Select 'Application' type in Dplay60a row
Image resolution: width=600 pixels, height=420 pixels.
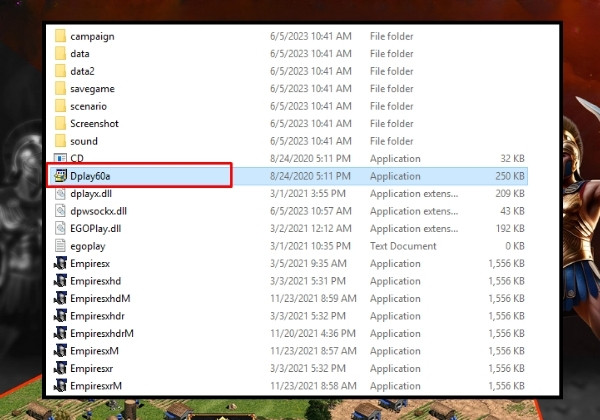coord(395,176)
